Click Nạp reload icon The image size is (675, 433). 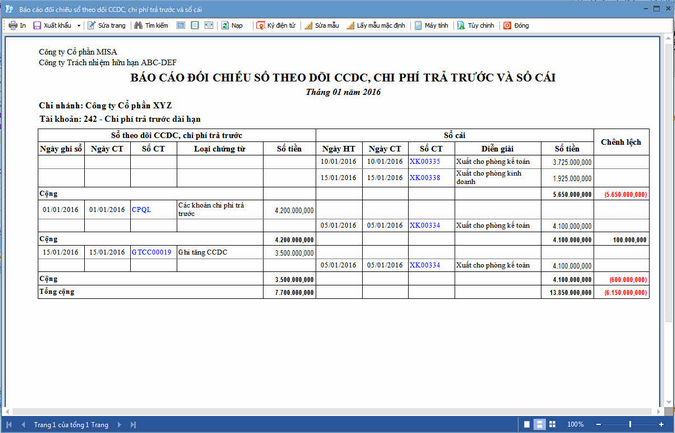225,25
